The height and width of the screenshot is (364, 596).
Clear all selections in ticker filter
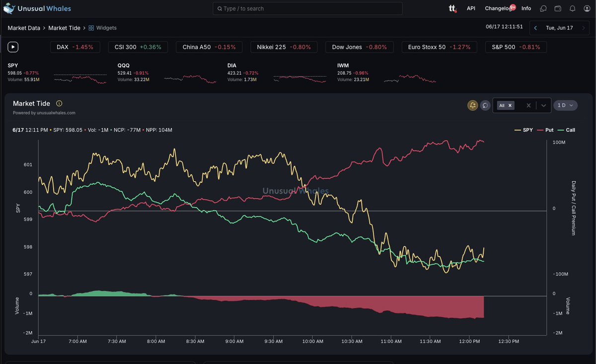[529, 105]
